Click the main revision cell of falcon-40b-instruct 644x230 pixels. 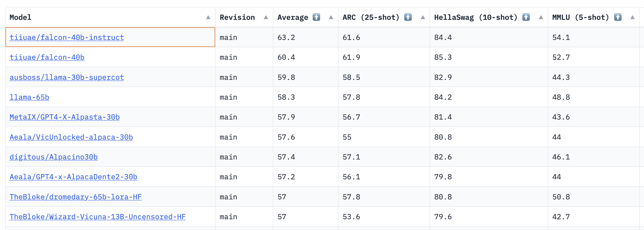click(x=228, y=37)
